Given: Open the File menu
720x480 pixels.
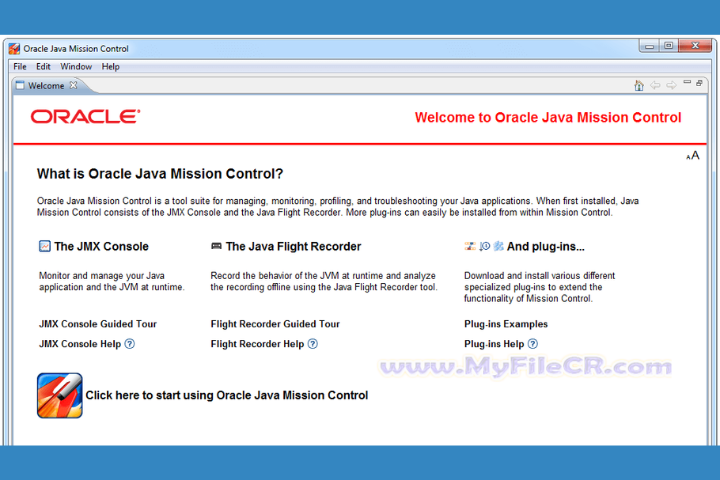Looking at the screenshot, I should (x=20, y=67).
